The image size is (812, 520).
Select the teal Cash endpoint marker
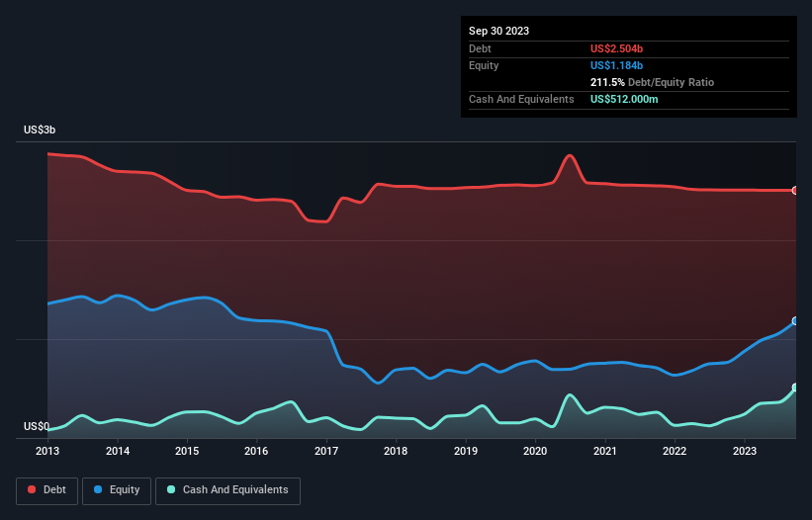[x=795, y=388]
